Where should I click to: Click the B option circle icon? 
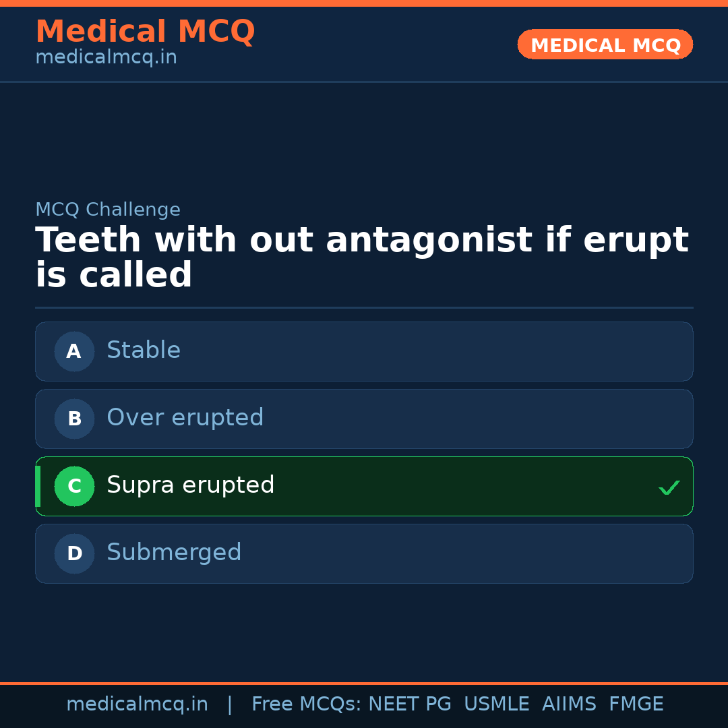tap(74, 419)
